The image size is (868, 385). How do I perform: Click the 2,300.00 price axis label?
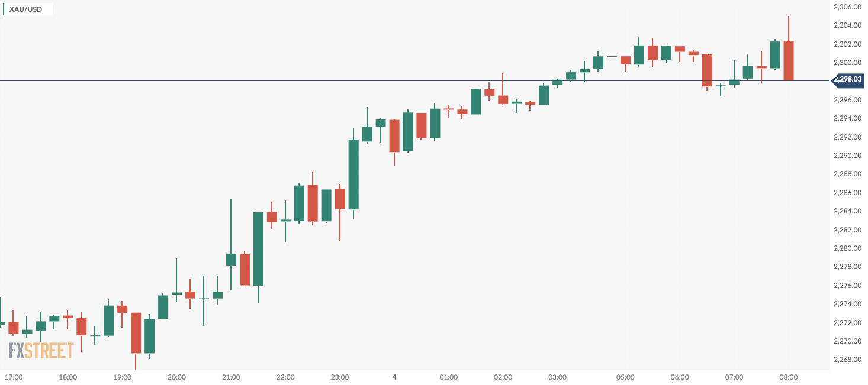pyautogui.click(x=847, y=63)
